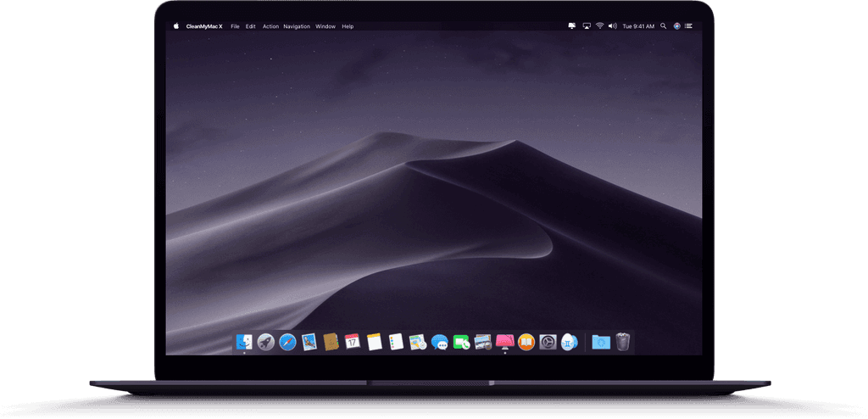This screenshot has height=419, width=868.
Task: Open Messages speech bubble icon
Action: [440, 343]
